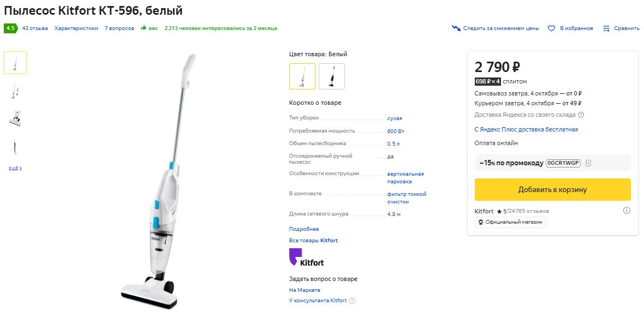Open the 7 вопросов section
The image size is (644, 317).
120,28
